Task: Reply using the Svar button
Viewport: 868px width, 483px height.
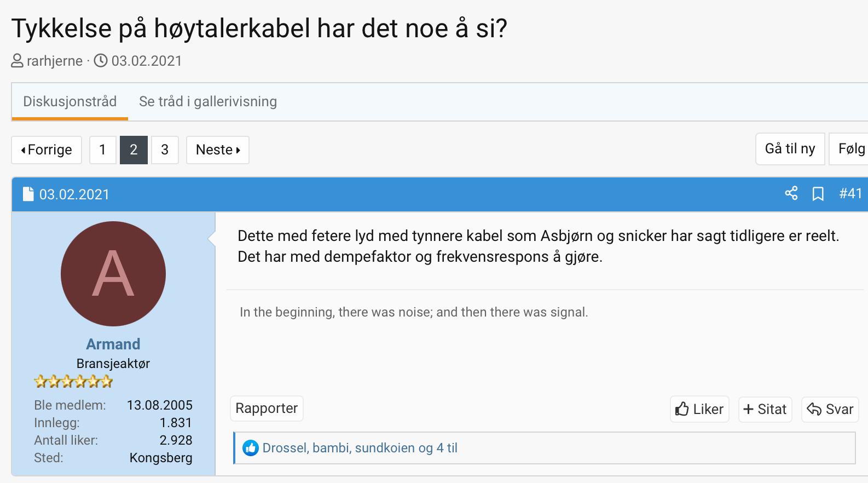Action: (830, 409)
